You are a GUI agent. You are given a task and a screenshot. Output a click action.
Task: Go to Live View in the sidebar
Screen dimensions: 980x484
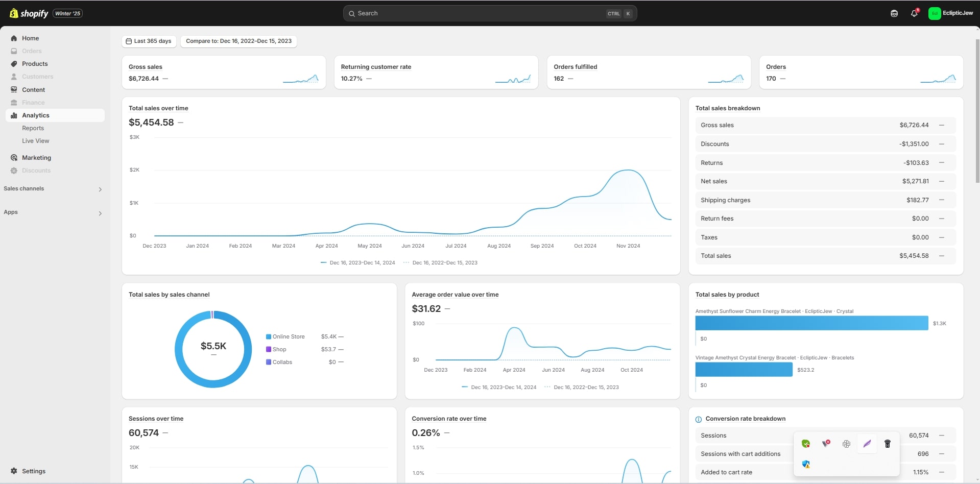click(35, 141)
